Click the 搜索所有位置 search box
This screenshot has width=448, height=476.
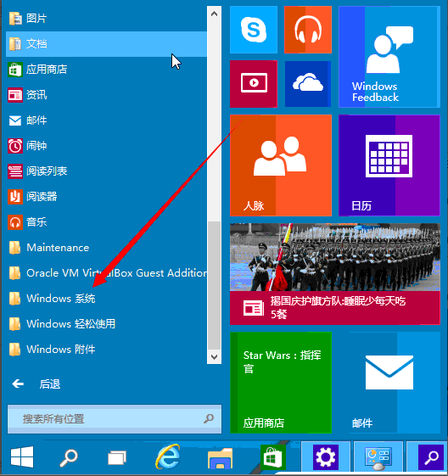pos(115,419)
